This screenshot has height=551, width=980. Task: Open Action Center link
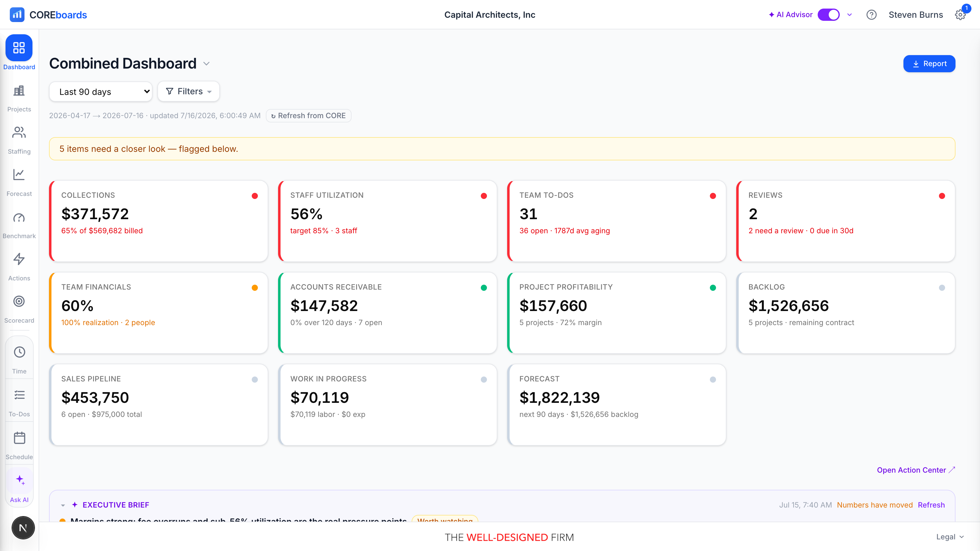[916, 470]
